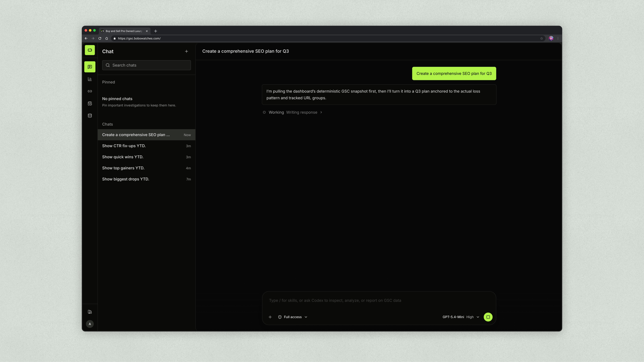Click the shield icon next to Full access
This screenshot has width=644, height=362.
coord(280,317)
